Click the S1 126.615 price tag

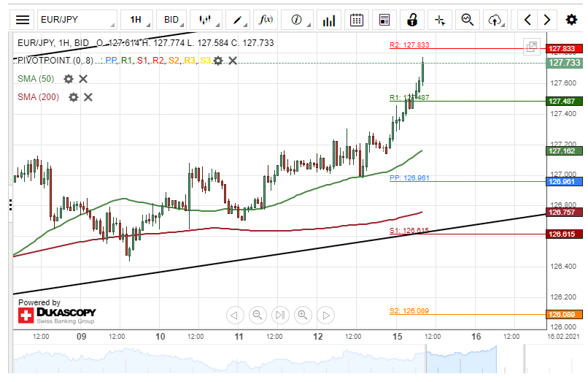(x=565, y=234)
